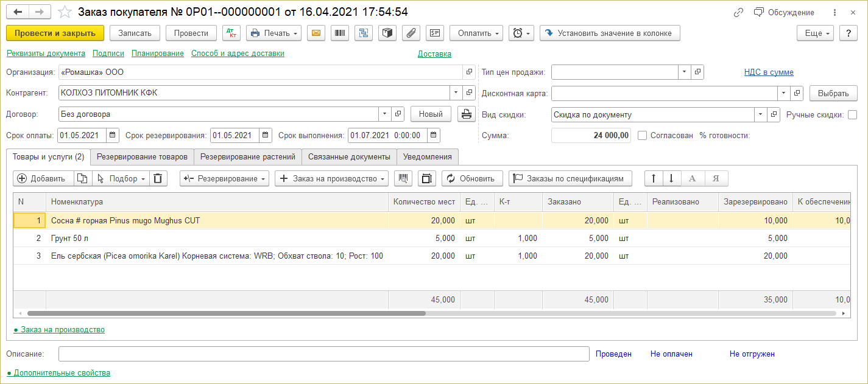Image resolution: width=868 pixels, height=384 pixels.
Task: Switch to Резервирование растений tab
Action: tap(248, 156)
